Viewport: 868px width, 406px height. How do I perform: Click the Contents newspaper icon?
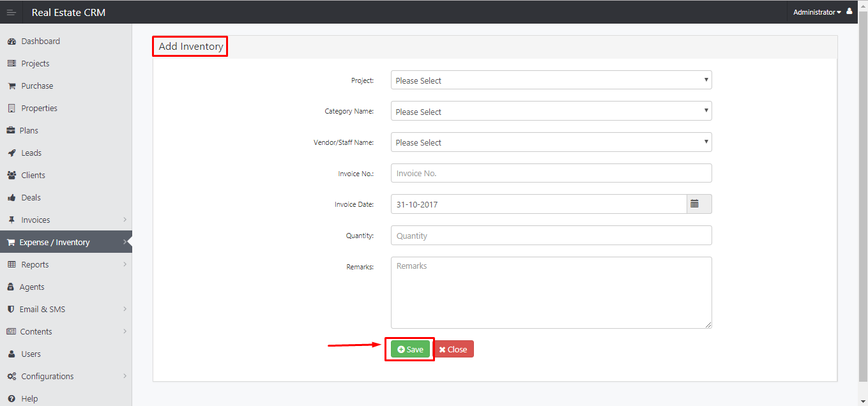pyautogui.click(x=11, y=332)
